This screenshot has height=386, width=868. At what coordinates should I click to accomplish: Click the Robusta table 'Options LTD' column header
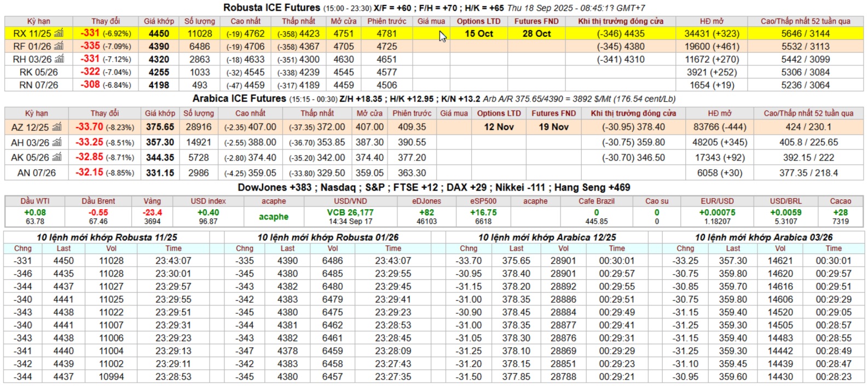(478, 21)
